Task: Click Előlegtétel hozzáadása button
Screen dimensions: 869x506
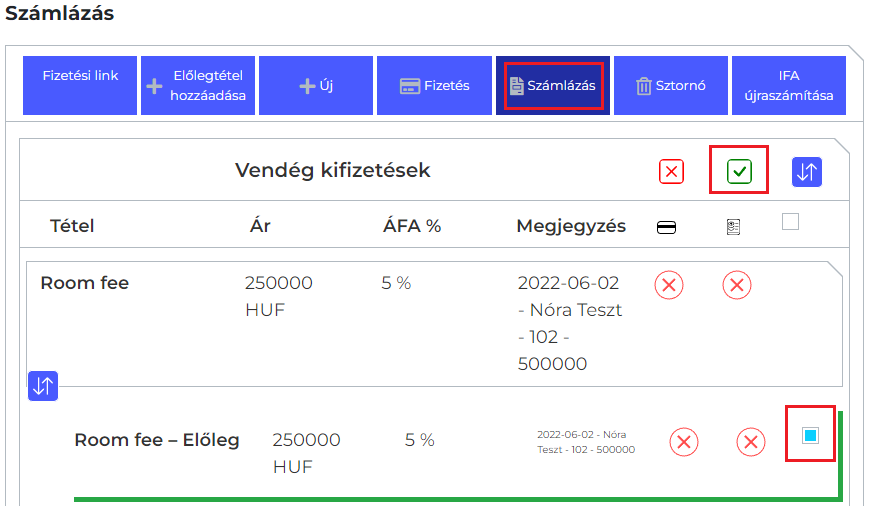Action: click(198, 85)
